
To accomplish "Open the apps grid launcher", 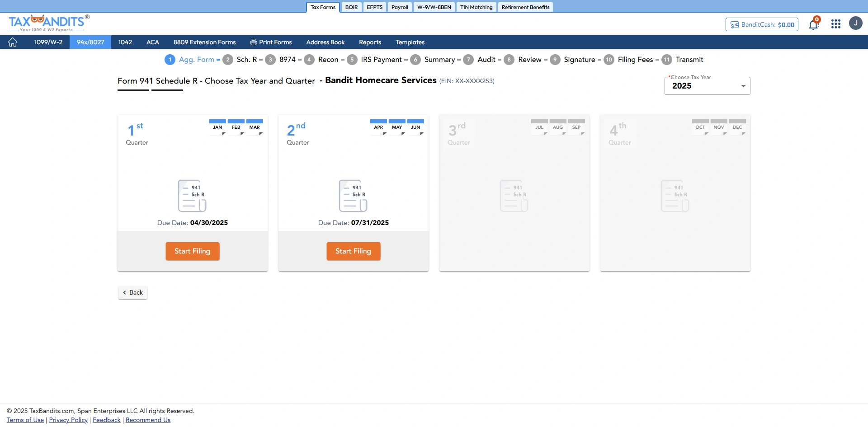I will (x=835, y=23).
